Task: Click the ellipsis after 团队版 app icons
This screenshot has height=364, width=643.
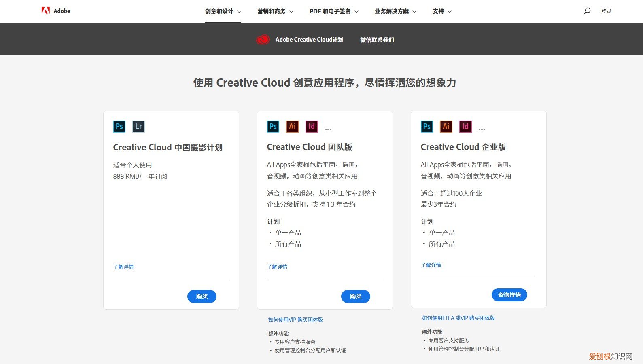Action: coord(328,129)
